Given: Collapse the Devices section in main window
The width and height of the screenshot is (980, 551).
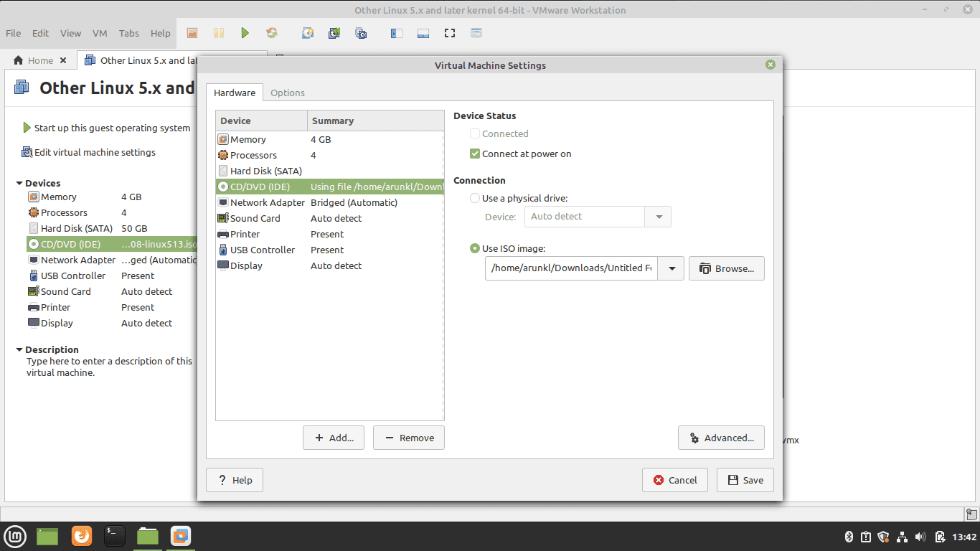Looking at the screenshot, I should [x=19, y=183].
